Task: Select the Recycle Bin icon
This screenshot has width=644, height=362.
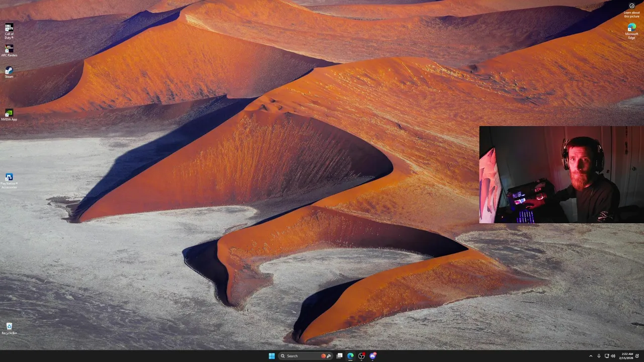Action: click(9, 329)
